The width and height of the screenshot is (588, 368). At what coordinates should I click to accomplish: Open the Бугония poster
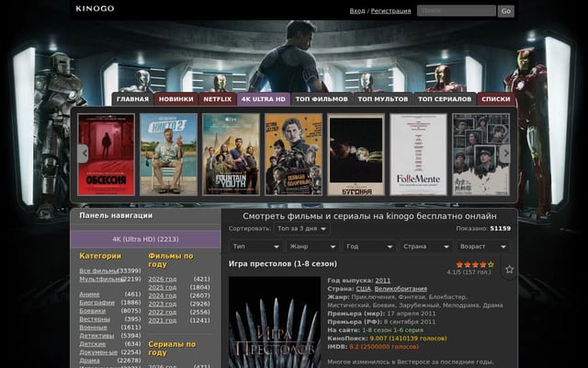[356, 155]
